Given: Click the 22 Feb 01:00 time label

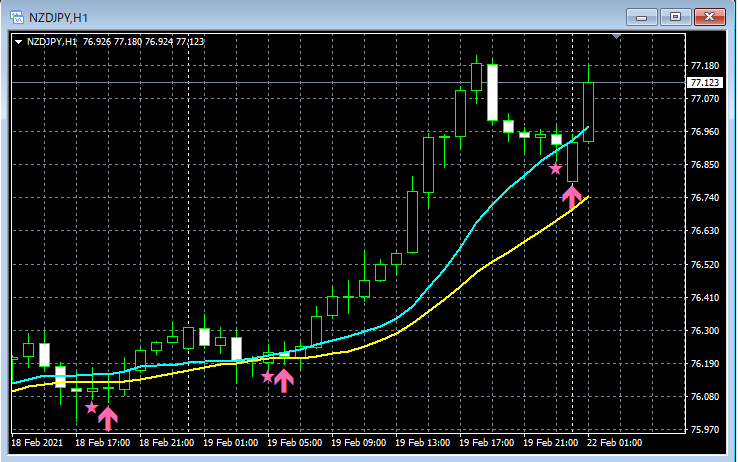Looking at the screenshot, I should pos(615,443).
